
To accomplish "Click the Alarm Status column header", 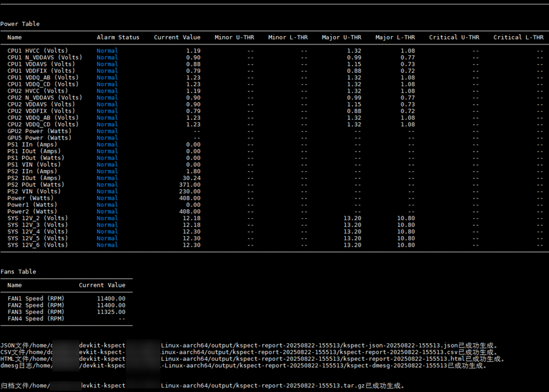I will [x=117, y=37].
